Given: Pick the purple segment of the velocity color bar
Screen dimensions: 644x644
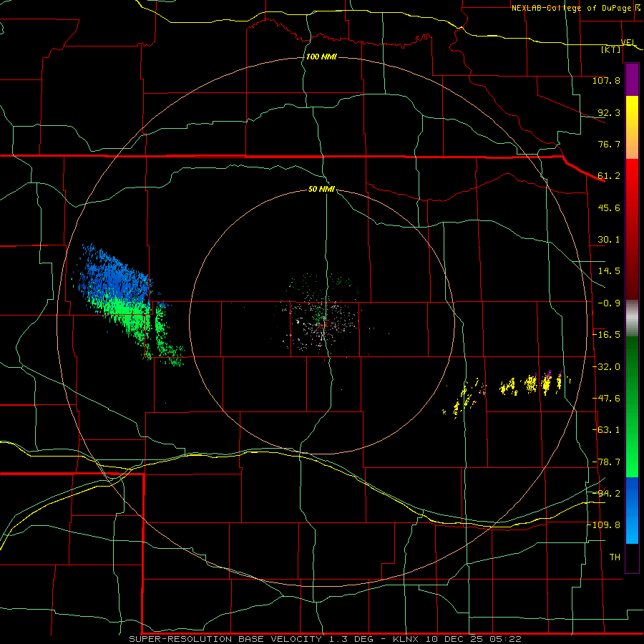Looking at the screenshot, I should [x=632, y=80].
